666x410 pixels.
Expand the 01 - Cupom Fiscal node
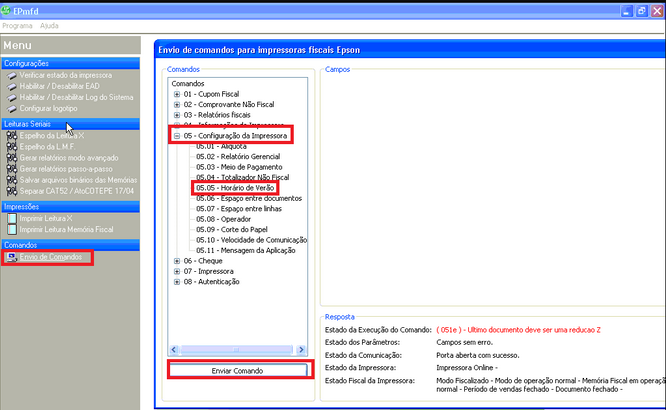177,95
